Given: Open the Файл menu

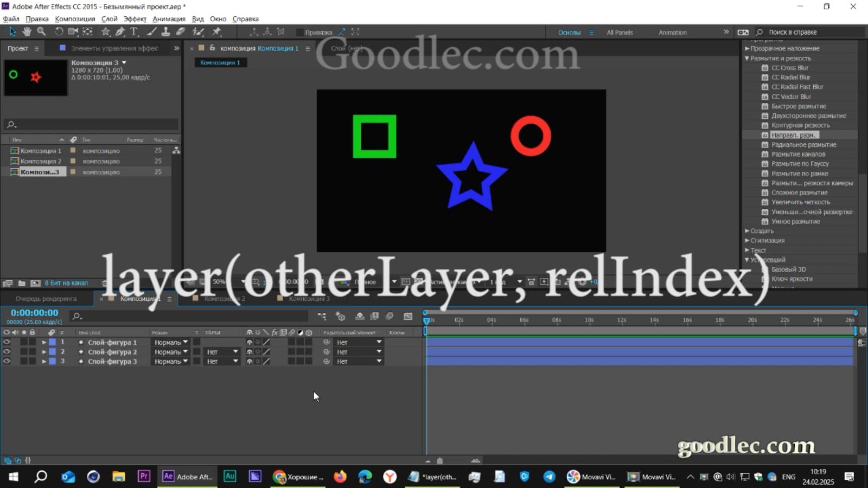Looking at the screenshot, I should coord(11,18).
